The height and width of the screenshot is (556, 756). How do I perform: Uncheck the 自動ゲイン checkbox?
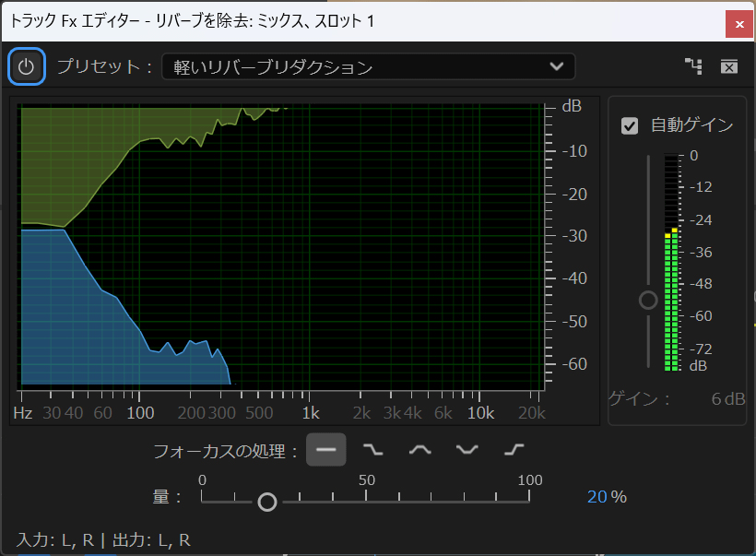coord(630,125)
